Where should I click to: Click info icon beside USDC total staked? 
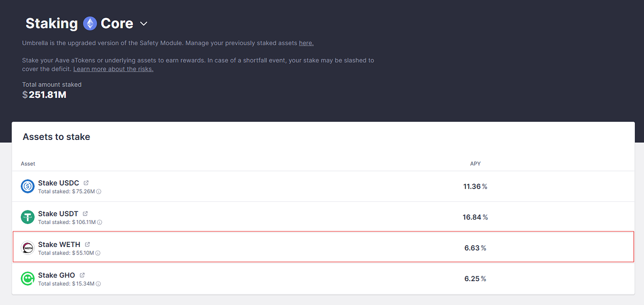coord(99,192)
